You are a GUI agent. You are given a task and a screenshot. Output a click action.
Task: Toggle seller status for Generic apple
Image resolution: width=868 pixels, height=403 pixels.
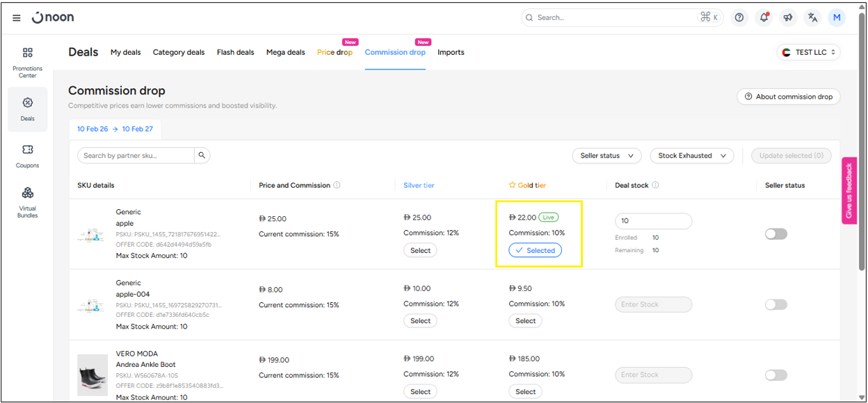point(775,234)
